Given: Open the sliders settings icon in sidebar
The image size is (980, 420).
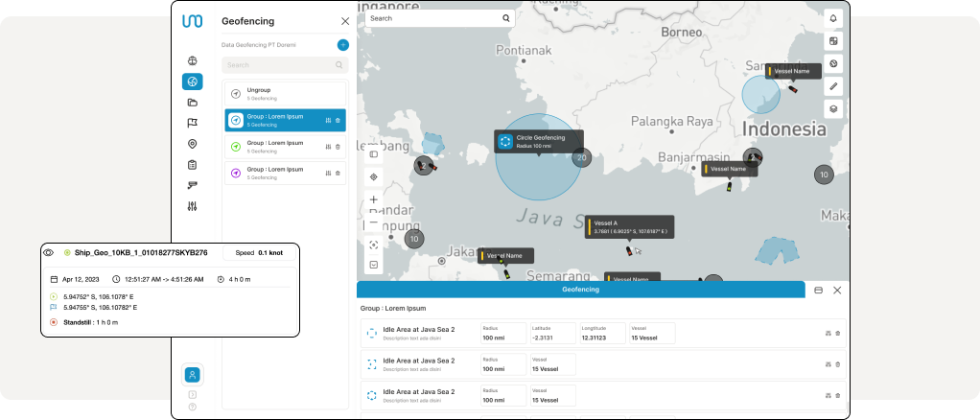Looking at the screenshot, I should pos(193,206).
